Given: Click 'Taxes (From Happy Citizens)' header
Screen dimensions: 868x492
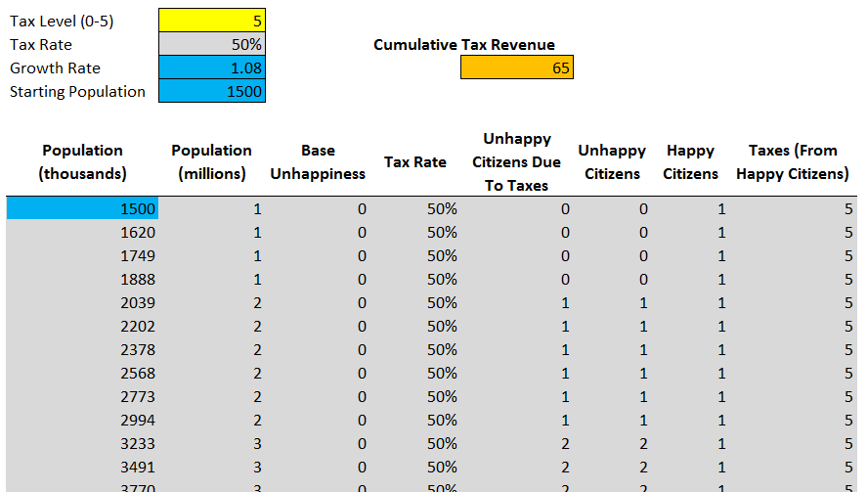Looking at the screenshot, I should (x=792, y=161).
